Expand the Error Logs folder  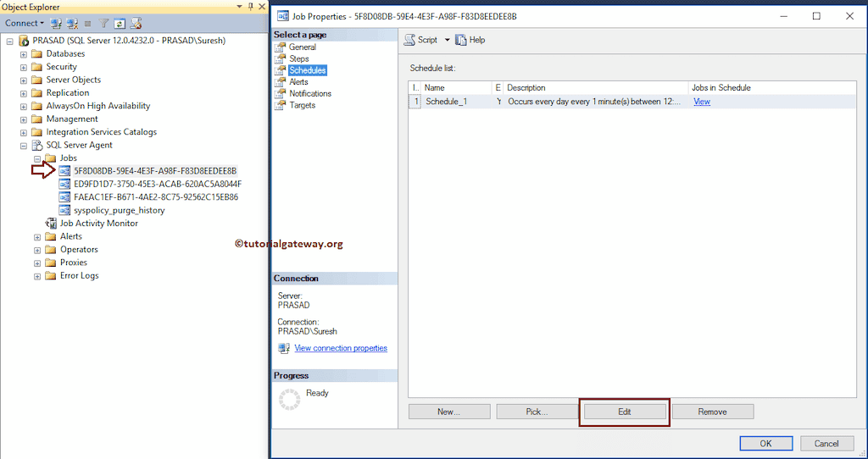point(37,276)
